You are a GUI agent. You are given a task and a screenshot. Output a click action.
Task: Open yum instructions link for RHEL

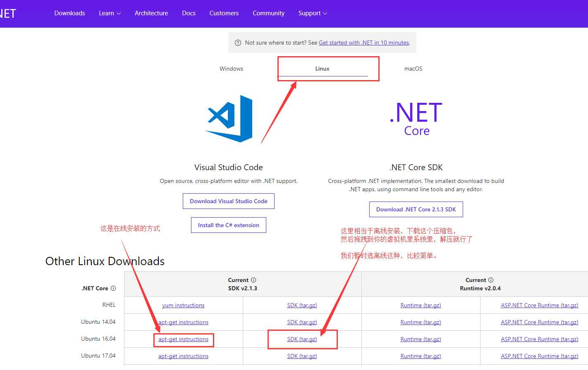[183, 305]
